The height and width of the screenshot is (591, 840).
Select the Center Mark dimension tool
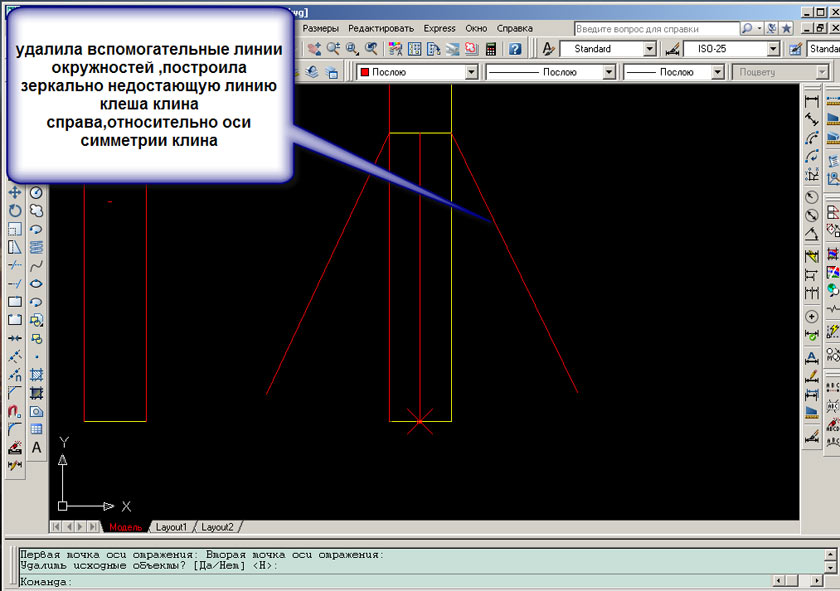click(x=811, y=317)
